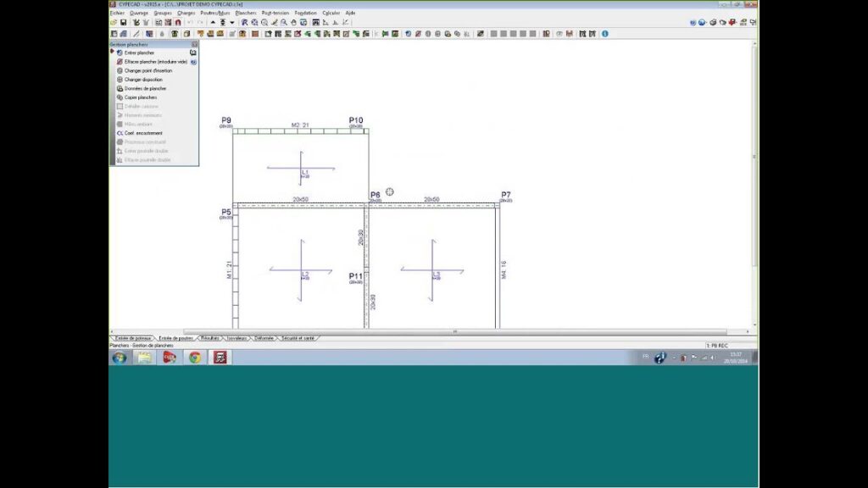Click the Save icon in the toolbar
Viewport: 868px width, 488px height.
[x=124, y=23]
